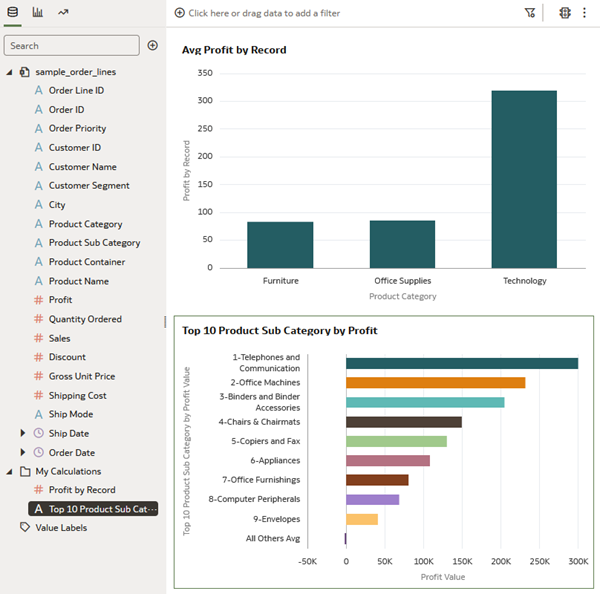
Task: Click the add data plus icon beside Search
Action: (x=153, y=46)
